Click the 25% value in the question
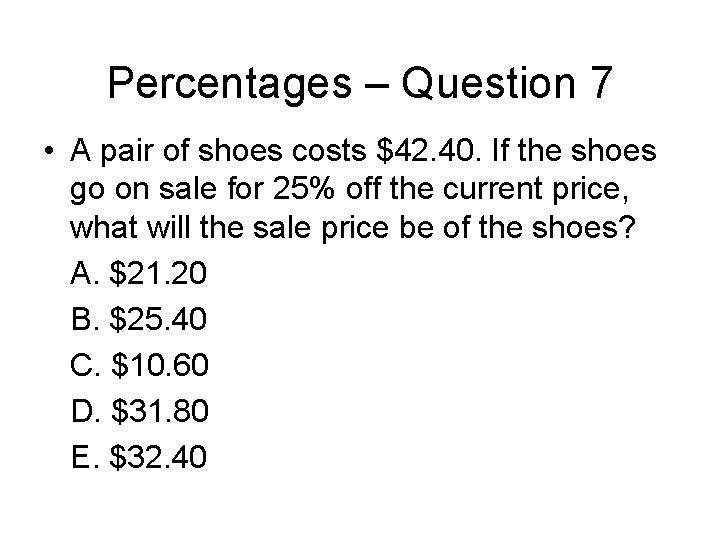The image size is (720, 540). 304,189
